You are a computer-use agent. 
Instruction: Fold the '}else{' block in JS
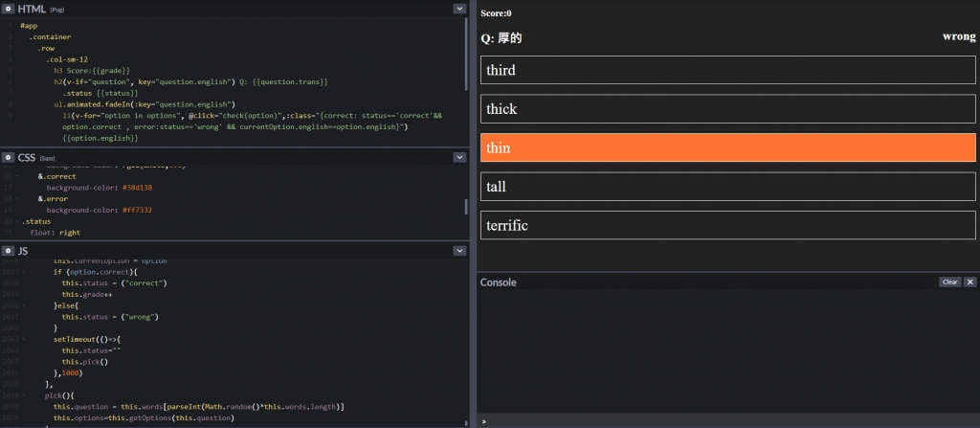click(x=24, y=305)
